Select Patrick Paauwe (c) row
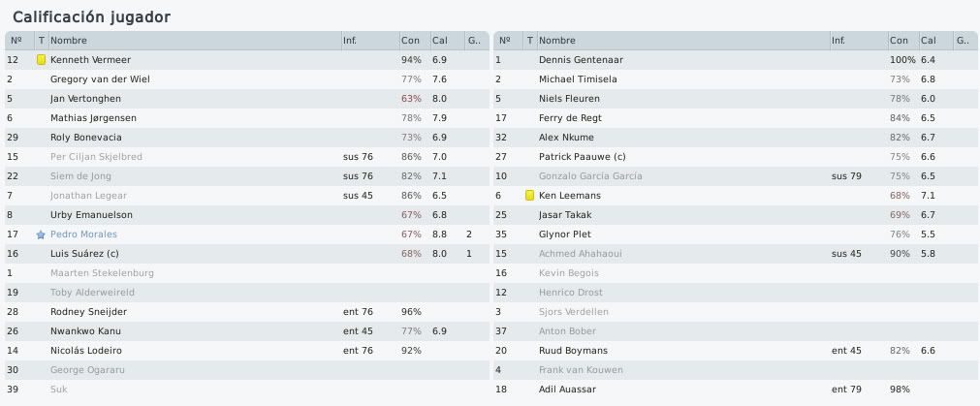This screenshot has width=980, height=406. click(736, 157)
